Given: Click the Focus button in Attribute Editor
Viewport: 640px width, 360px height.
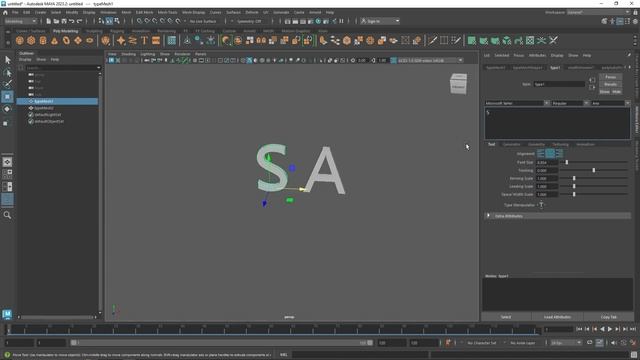Looking at the screenshot, I should point(610,77).
